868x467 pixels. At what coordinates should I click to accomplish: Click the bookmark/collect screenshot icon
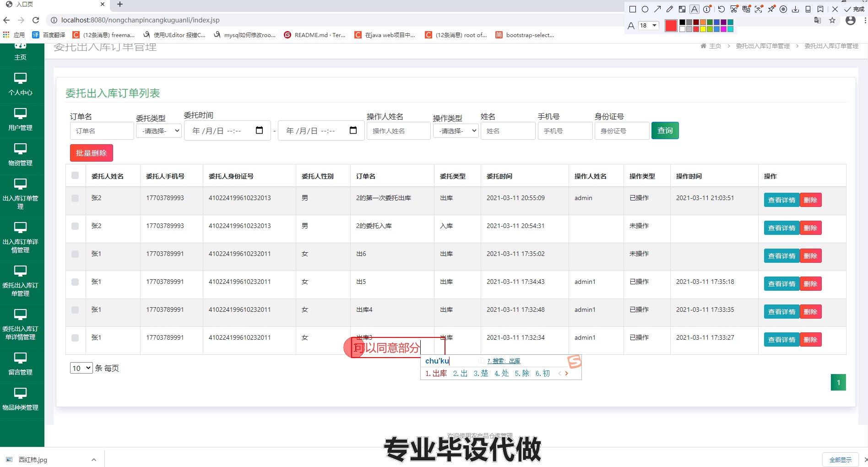point(820,9)
